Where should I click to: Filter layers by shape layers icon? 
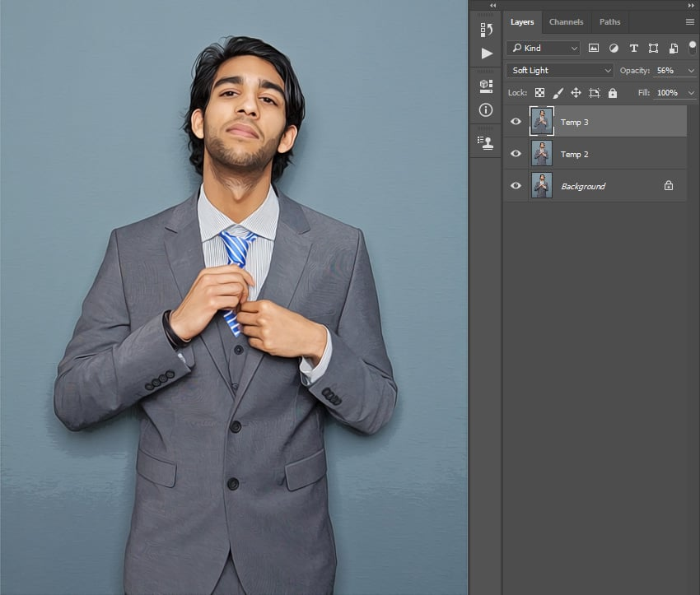(653, 49)
